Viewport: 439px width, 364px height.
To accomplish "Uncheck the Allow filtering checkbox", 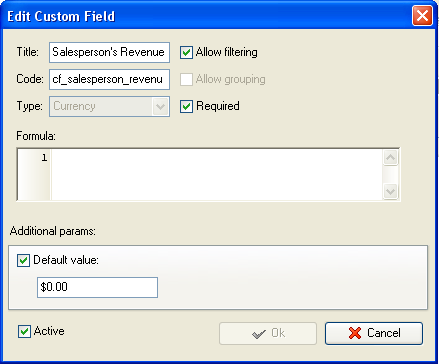I will 186,53.
